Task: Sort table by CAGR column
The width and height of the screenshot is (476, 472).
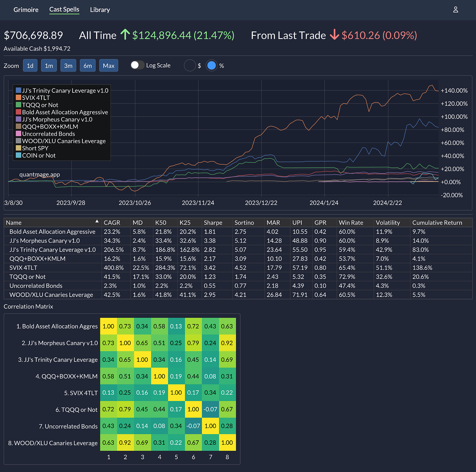Action: (112, 222)
